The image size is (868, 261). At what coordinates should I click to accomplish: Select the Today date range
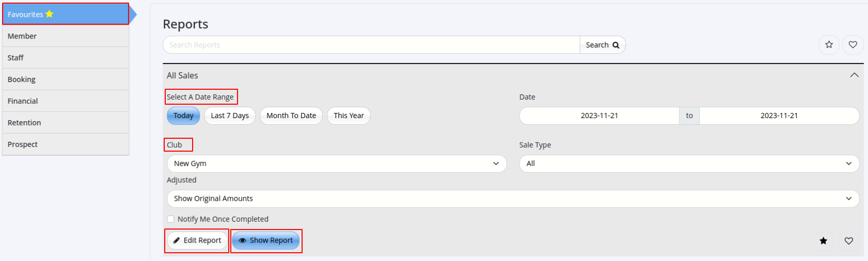(x=183, y=116)
